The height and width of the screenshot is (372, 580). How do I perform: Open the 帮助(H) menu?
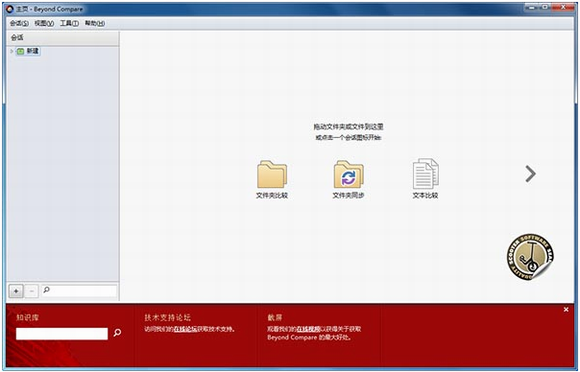click(x=95, y=23)
